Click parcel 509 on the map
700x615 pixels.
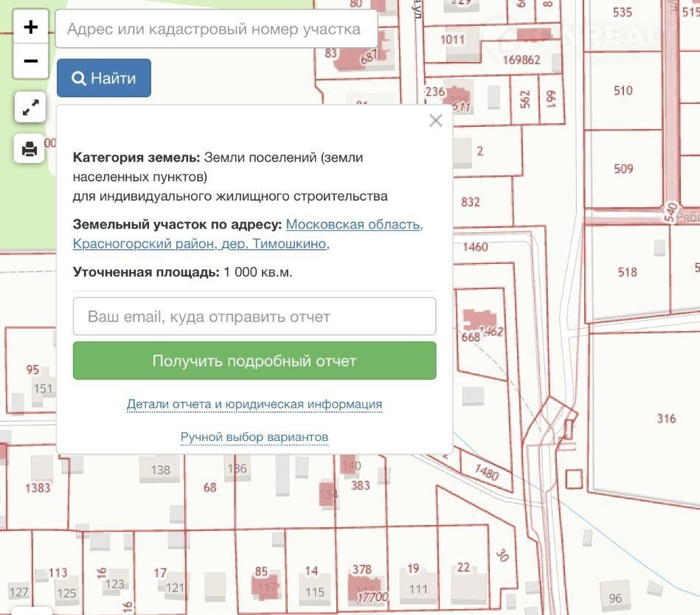(x=623, y=169)
